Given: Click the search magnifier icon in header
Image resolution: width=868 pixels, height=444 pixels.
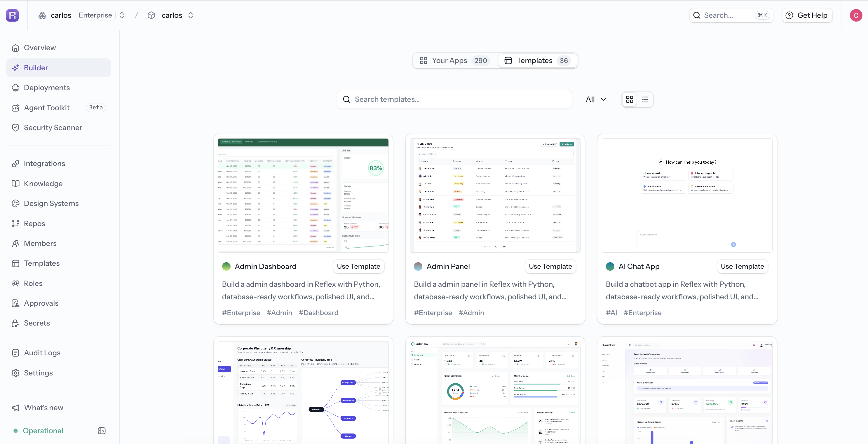Looking at the screenshot, I should 697,15.
